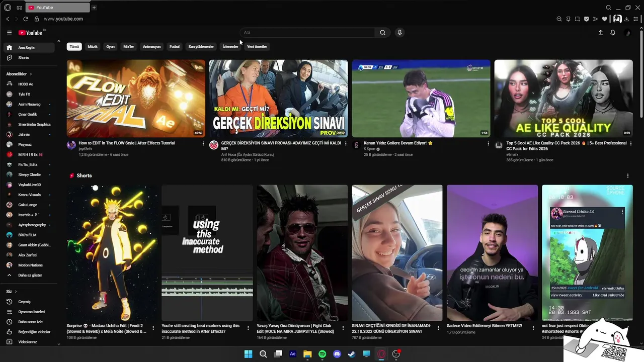Viewport: 644px width, 362px height.
Task: Expand the Abonelikler section arrow
Action: [x=31, y=74]
